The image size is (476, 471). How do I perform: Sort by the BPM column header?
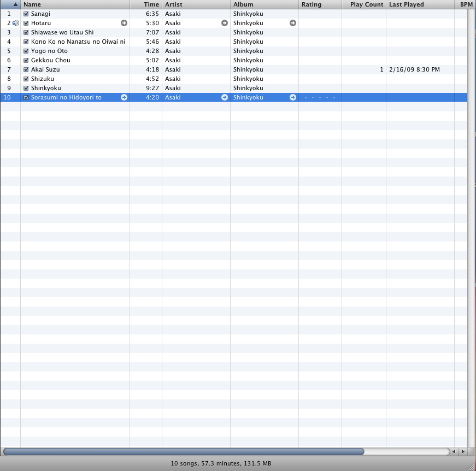tap(465, 4)
